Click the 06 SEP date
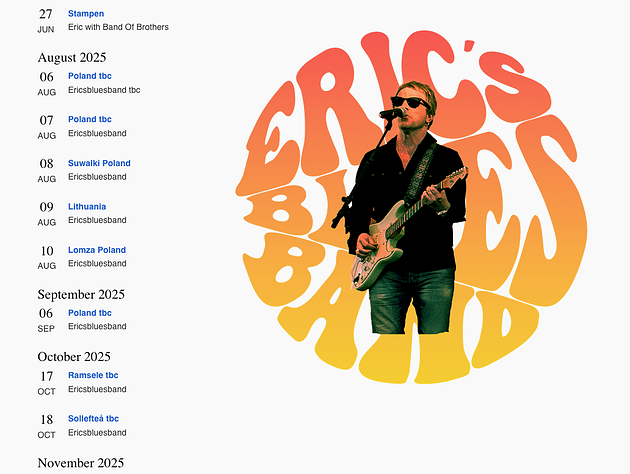Image resolution: width=630 pixels, height=474 pixels. coord(46,320)
